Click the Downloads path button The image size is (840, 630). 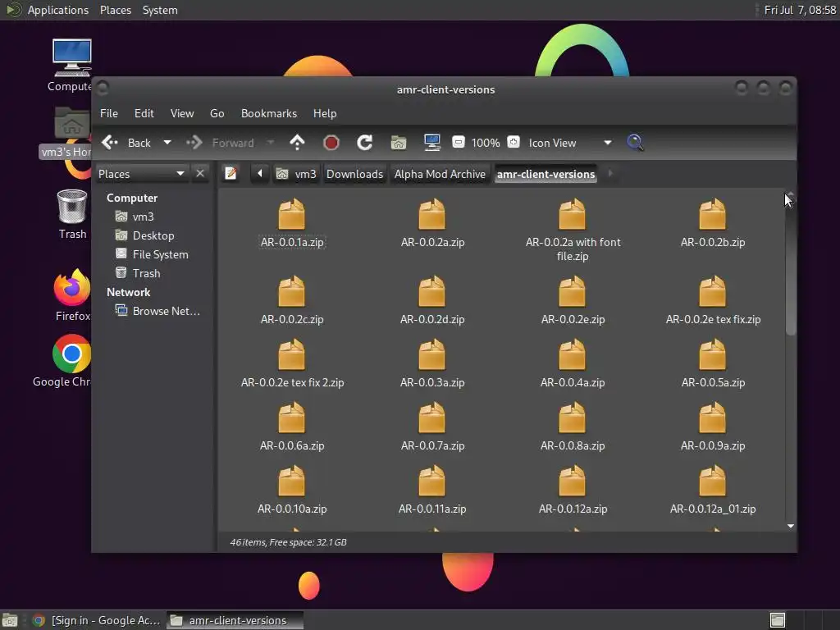point(354,174)
